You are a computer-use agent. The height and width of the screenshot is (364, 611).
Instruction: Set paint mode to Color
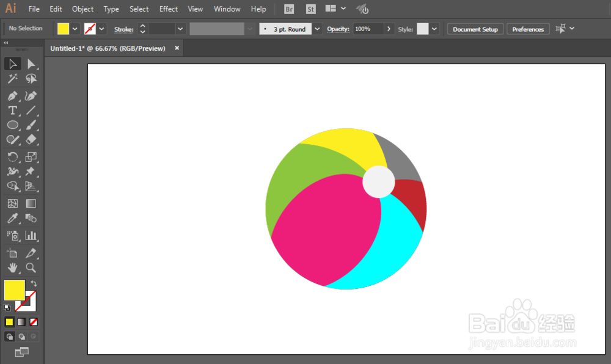(x=9, y=322)
